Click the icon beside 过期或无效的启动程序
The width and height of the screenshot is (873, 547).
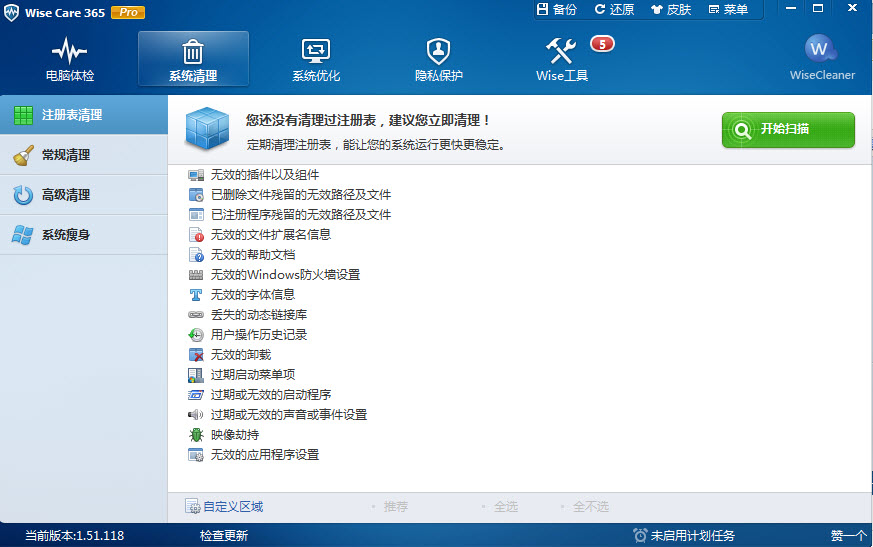point(196,395)
